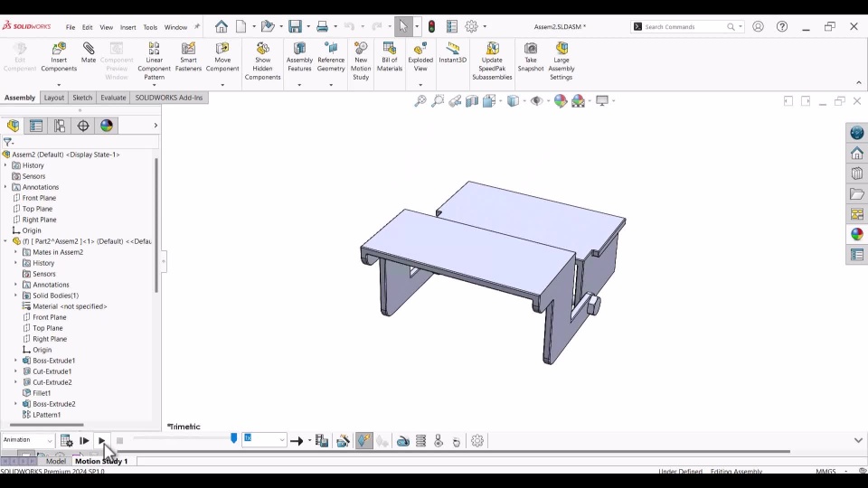This screenshot has height=488, width=868.
Task: Toggle the pushpin beside Window menu
Action: tap(196, 26)
